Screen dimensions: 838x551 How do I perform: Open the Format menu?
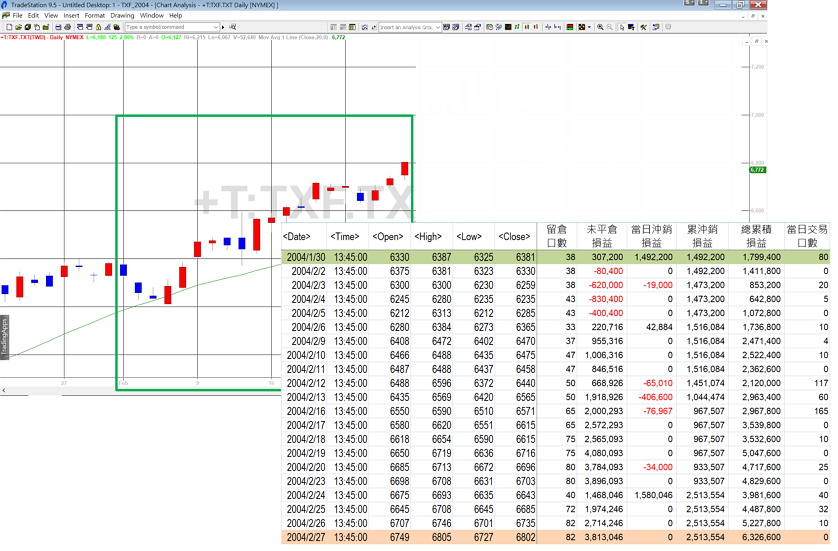(x=95, y=16)
